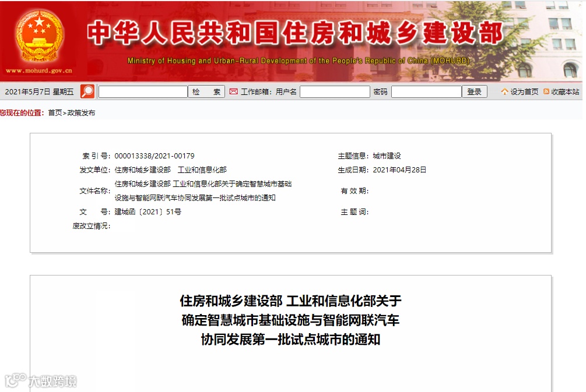This screenshot has height=392, width=586.
Task: Click the 索引号 label
Action: tap(96, 156)
